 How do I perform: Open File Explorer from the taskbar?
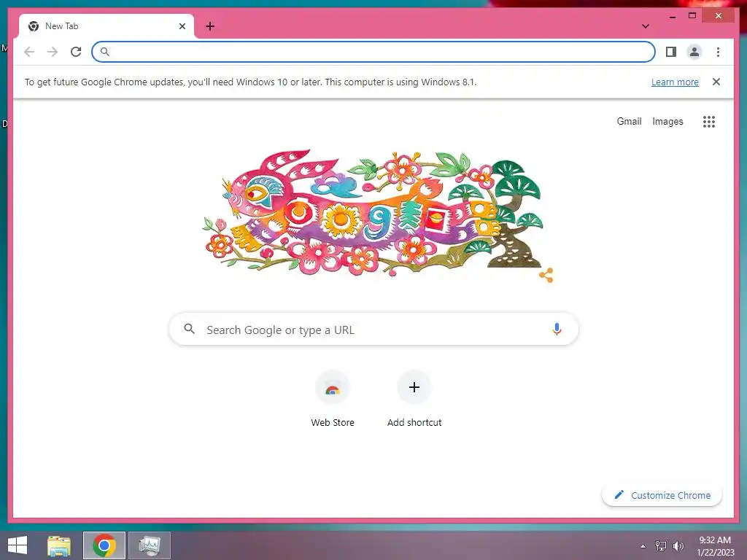click(x=59, y=545)
